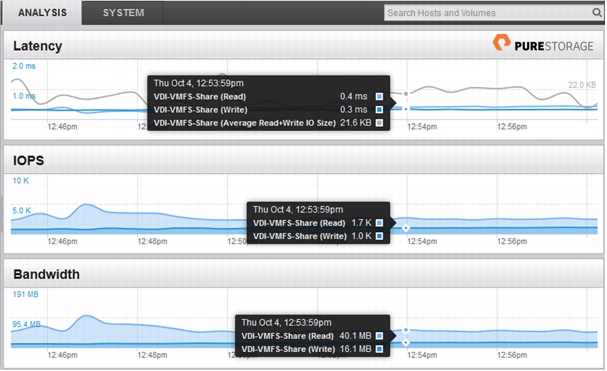This screenshot has width=607, height=371.
Task: Click the IOPS panel heading
Action: [x=29, y=160]
